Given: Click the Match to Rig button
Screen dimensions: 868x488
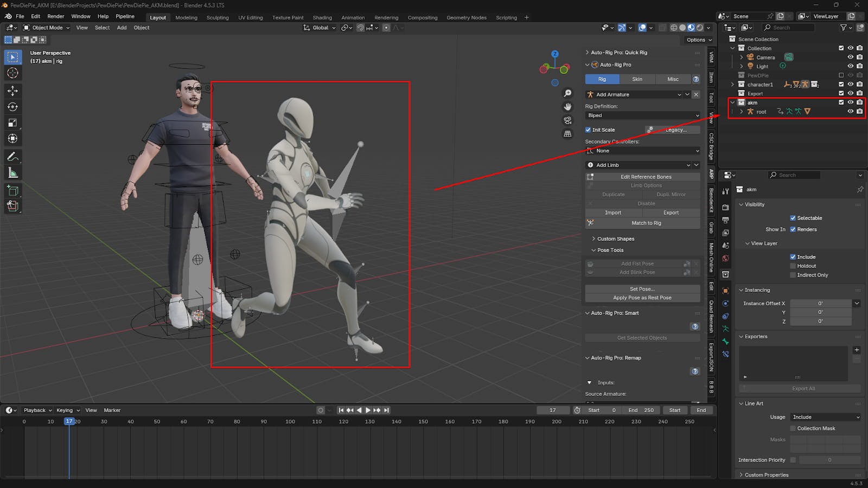Looking at the screenshot, I should (646, 223).
